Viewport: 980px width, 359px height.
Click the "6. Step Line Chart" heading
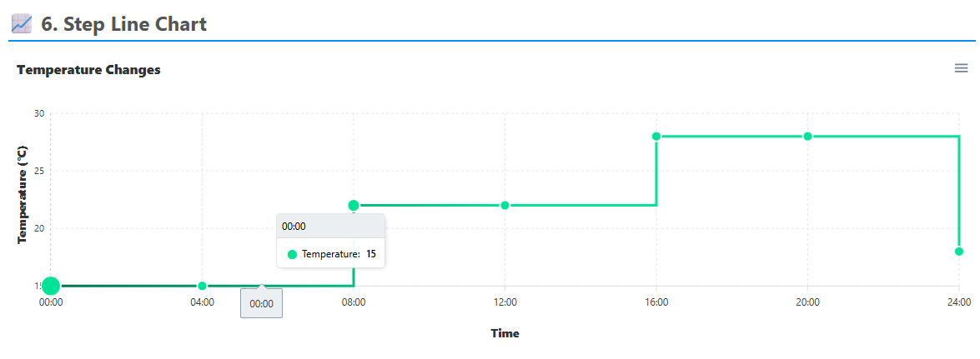tap(123, 24)
